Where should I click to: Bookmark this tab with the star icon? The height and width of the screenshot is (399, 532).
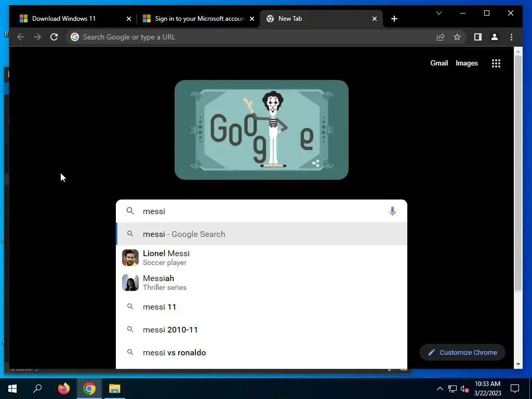457,37
